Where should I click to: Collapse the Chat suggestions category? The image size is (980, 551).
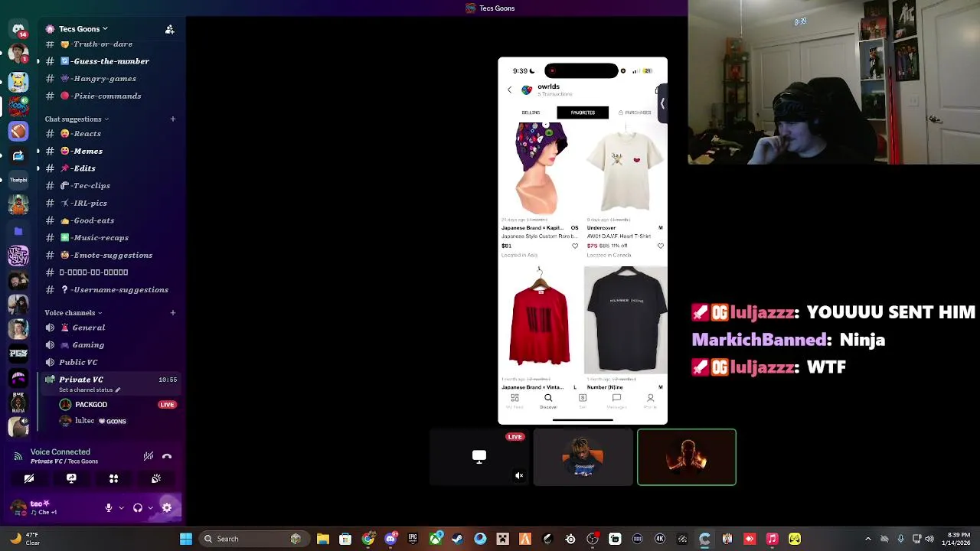tap(77, 119)
